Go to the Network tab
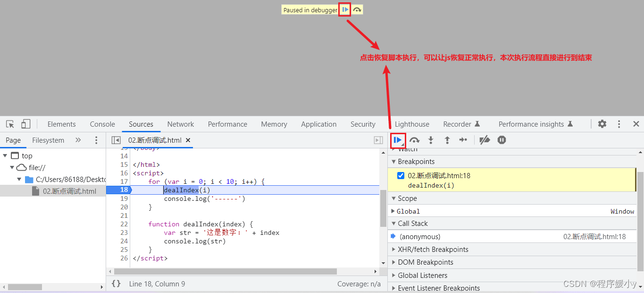The image size is (644, 293). (181, 124)
